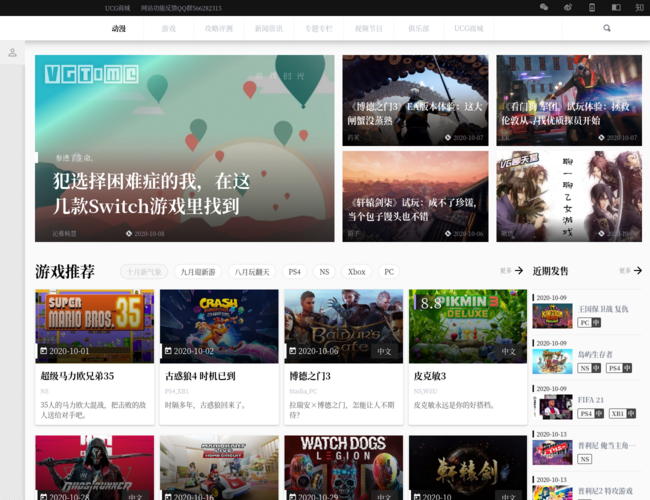Click calendar icon on 超级马力欧兄弟35 card
Viewport: 650px width, 500px height.
44,351
